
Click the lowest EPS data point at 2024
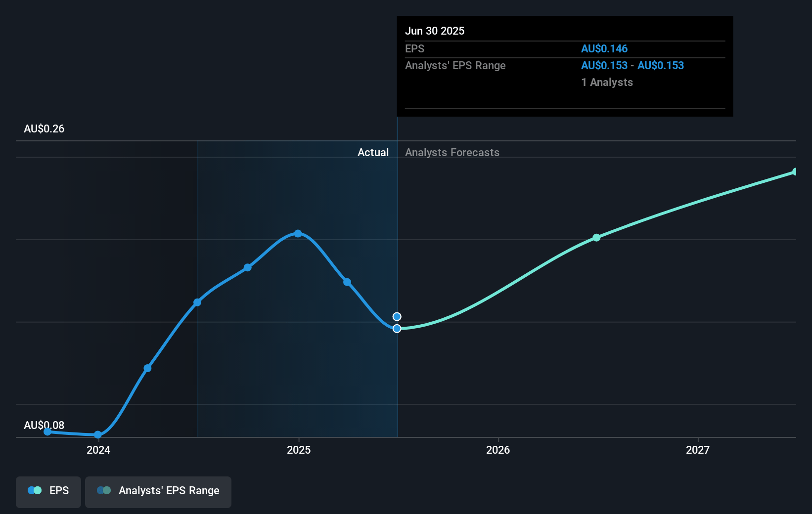[98, 435]
